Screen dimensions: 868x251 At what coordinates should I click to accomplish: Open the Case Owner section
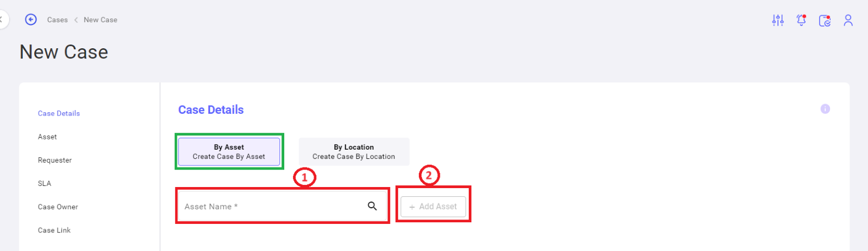tap(58, 207)
